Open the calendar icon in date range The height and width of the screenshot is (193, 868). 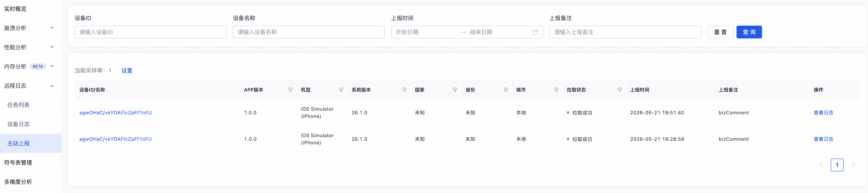pos(535,32)
